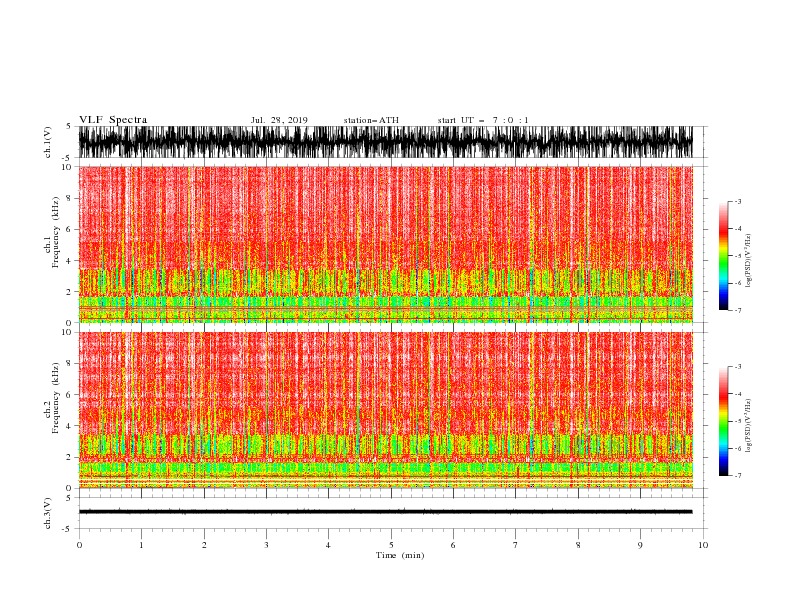Click the "8" kHz tick on ch.1 axis
The image size is (792, 612).
pyautogui.click(x=70, y=198)
